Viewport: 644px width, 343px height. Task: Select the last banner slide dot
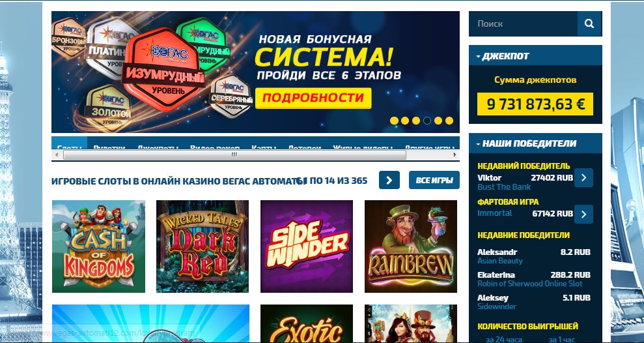449,121
